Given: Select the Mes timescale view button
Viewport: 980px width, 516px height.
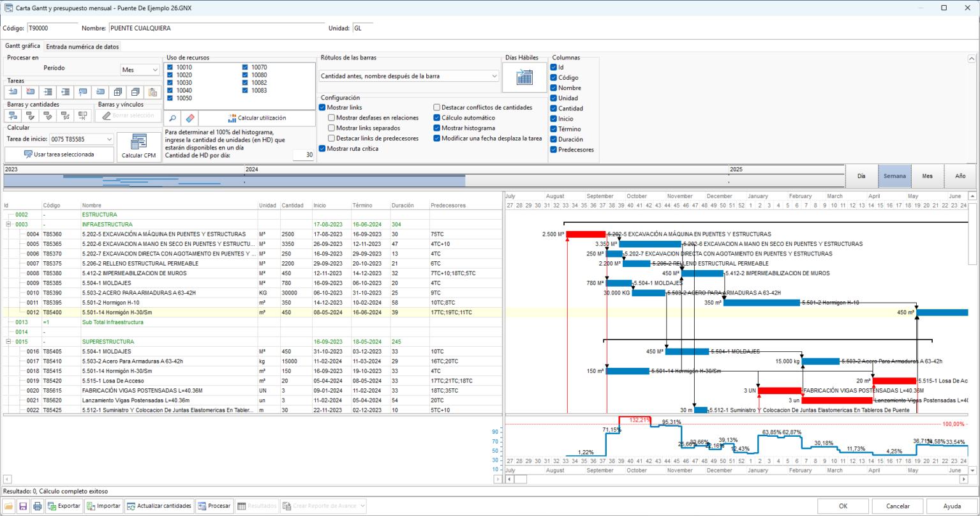Looking at the screenshot, I should pyautogui.click(x=927, y=176).
